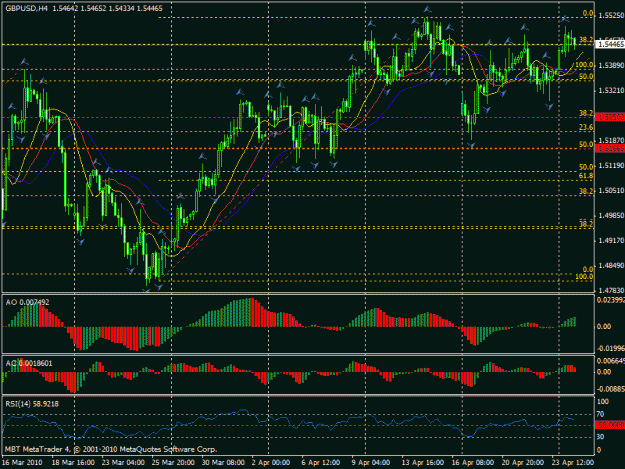Click the 23.6 Fibonacci level label
This screenshot has height=469, width=625.
coord(586,127)
